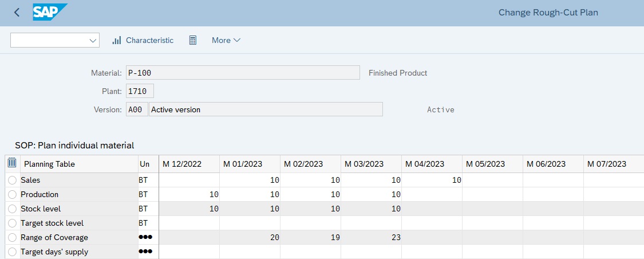Click the calculator icon in toolbar
The image size is (644, 259).
point(193,40)
